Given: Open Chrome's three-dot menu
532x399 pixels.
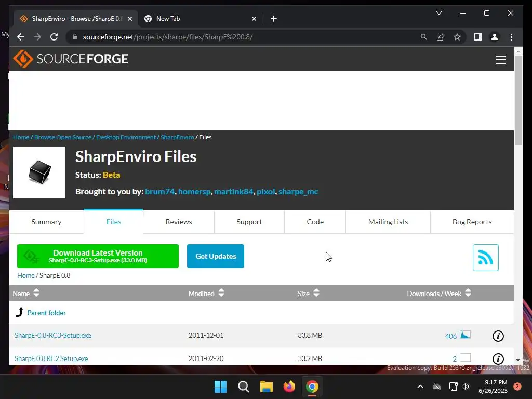Looking at the screenshot, I should point(511,37).
